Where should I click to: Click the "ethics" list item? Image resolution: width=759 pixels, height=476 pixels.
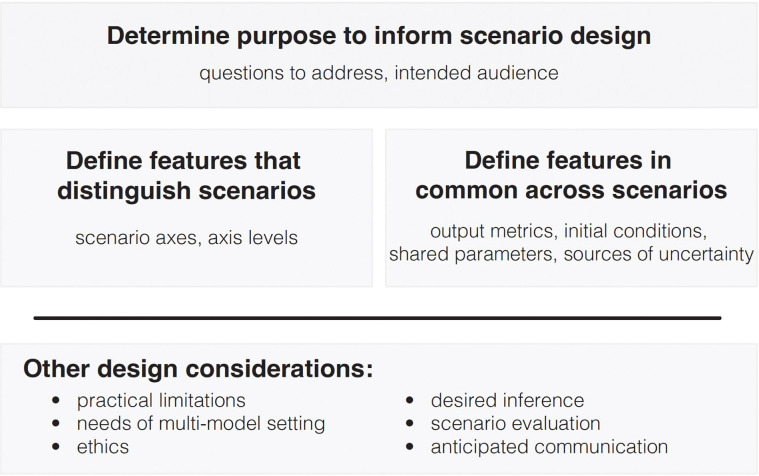click(x=103, y=447)
